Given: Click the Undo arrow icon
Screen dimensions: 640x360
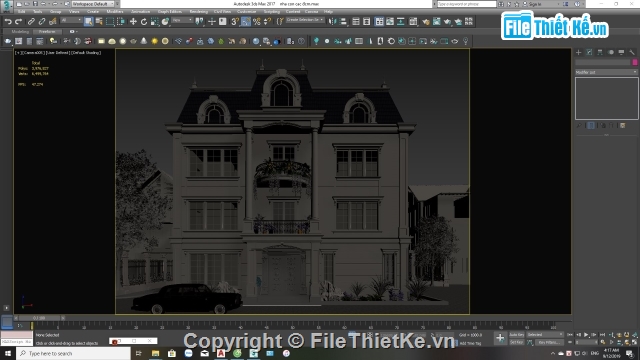Looking at the screenshot, I should 8,21.
